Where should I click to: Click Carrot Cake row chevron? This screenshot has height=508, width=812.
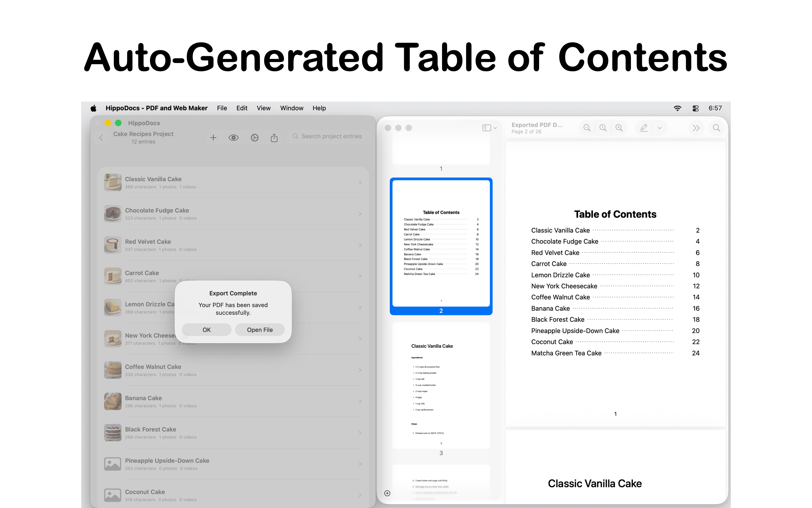pos(360,276)
